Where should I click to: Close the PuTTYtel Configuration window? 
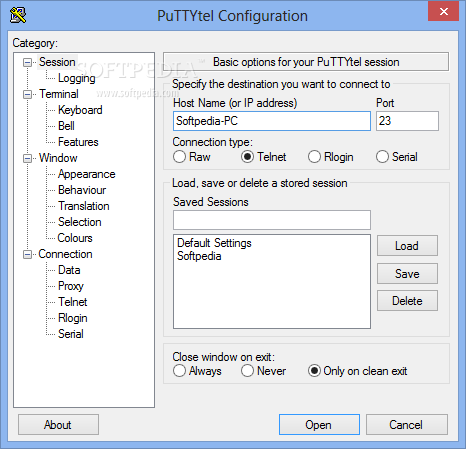[443, 12]
